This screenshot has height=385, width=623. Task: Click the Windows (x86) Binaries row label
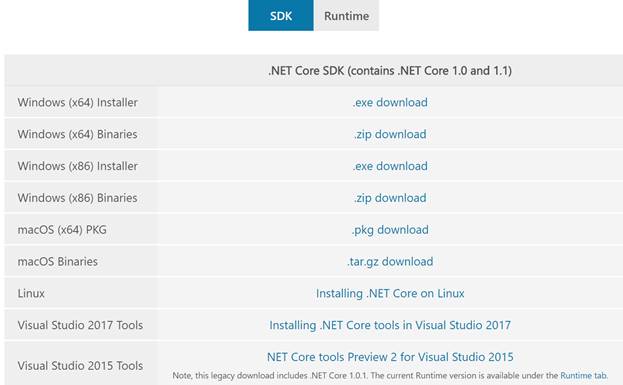tap(77, 198)
